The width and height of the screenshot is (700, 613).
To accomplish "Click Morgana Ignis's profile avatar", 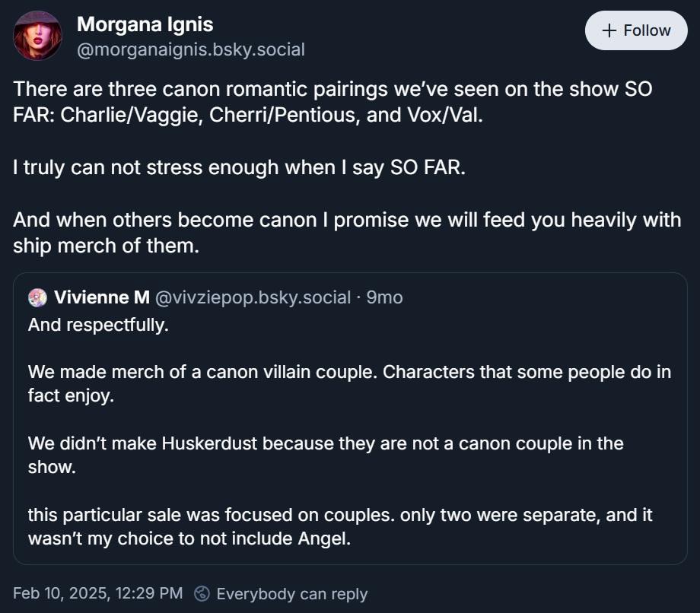I will (38, 36).
